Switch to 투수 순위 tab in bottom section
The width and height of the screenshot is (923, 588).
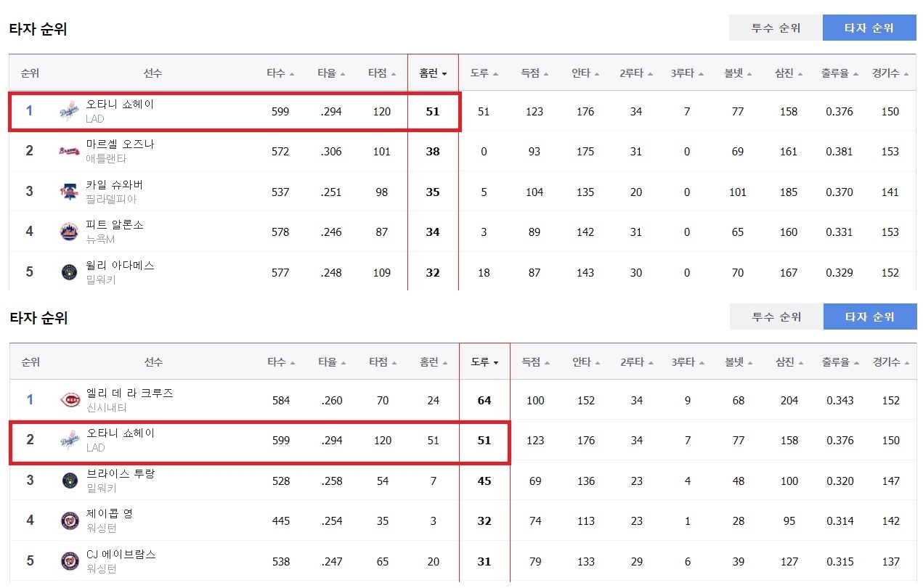coord(776,317)
